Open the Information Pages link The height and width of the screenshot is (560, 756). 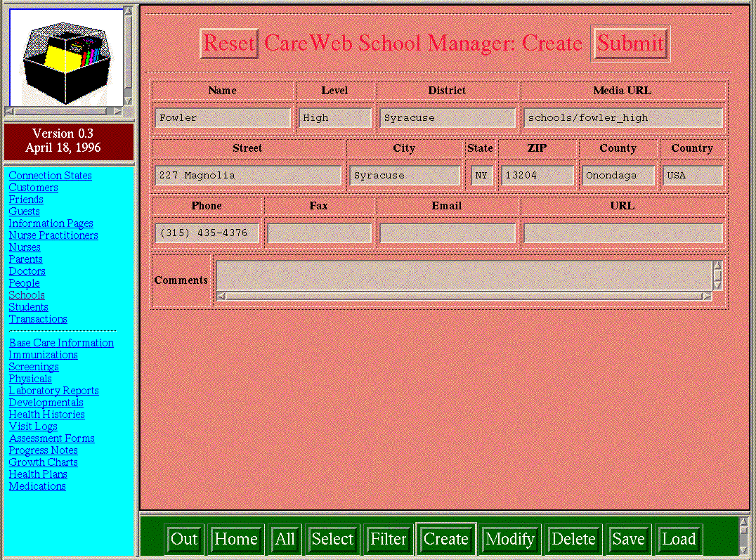pos(51,224)
